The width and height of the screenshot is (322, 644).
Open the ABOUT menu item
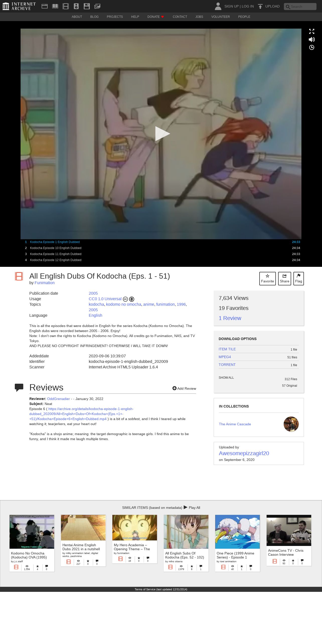click(77, 17)
